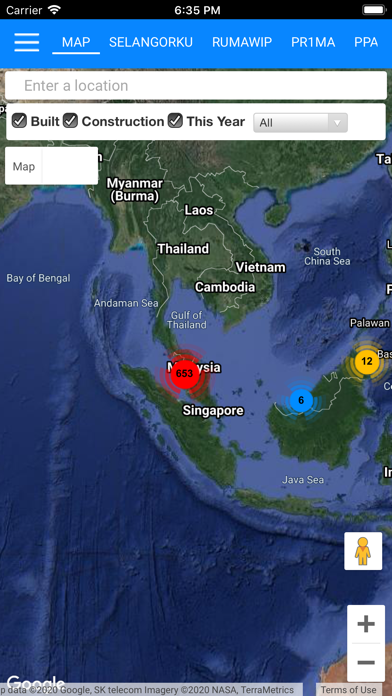392x696 pixels.
Task: Select the Street View pegman icon
Action: [363, 551]
